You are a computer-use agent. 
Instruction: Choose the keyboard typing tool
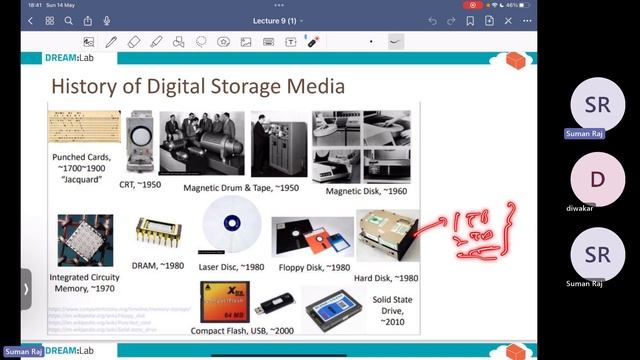(x=269, y=42)
